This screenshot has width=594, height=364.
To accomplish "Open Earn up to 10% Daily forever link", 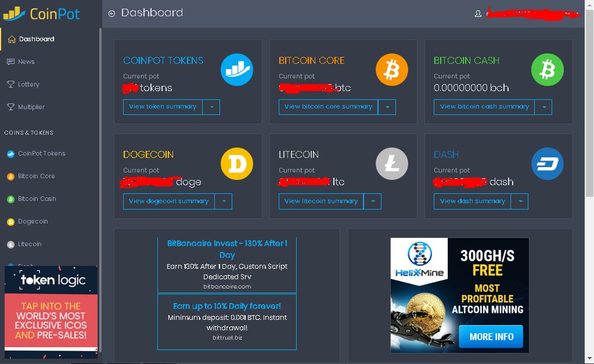I will tap(227, 306).
